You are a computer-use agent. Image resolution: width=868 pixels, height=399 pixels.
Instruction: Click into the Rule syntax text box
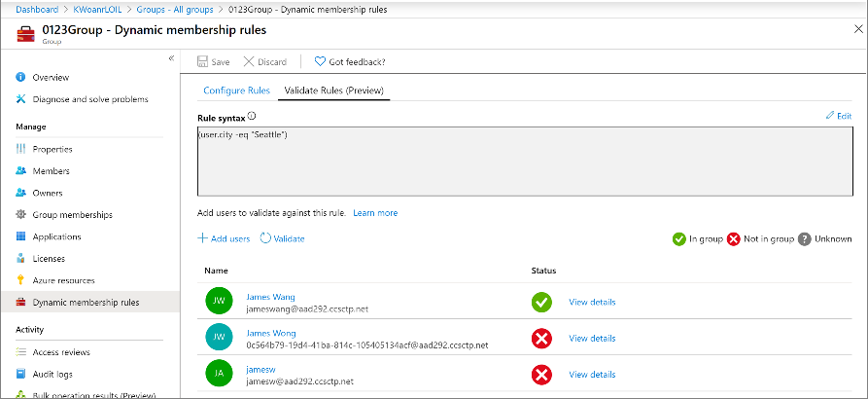(x=525, y=162)
